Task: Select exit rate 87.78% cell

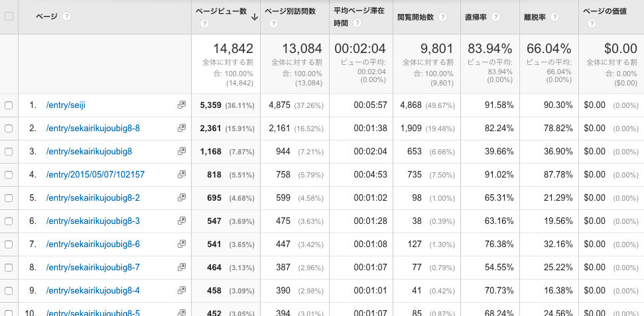Action: (x=558, y=175)
